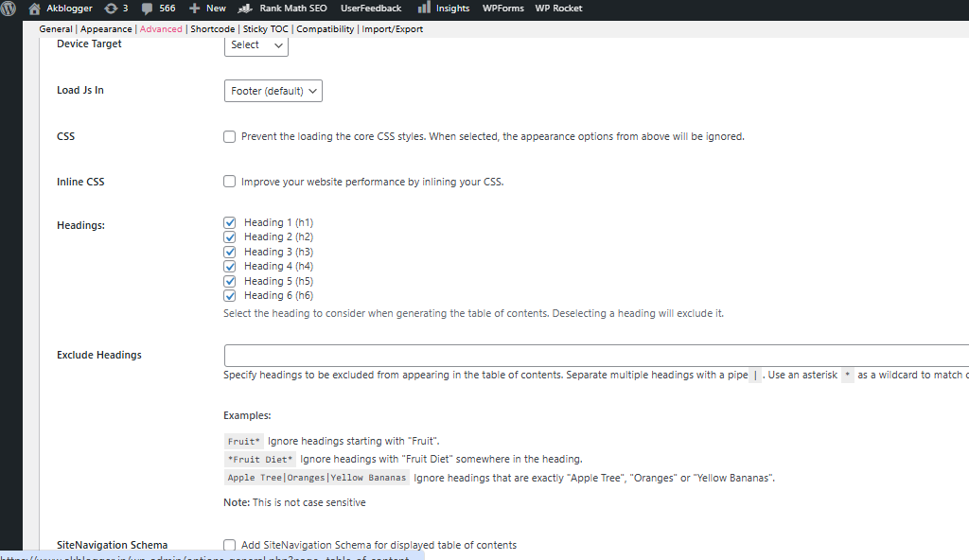Click the New text in admin bar

click(x=216, y=9)
